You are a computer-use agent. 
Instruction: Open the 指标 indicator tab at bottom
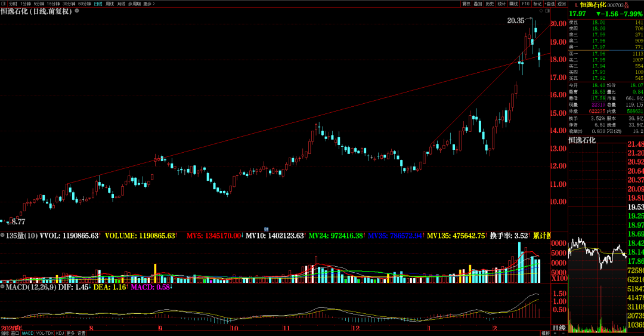click(5, 333)
